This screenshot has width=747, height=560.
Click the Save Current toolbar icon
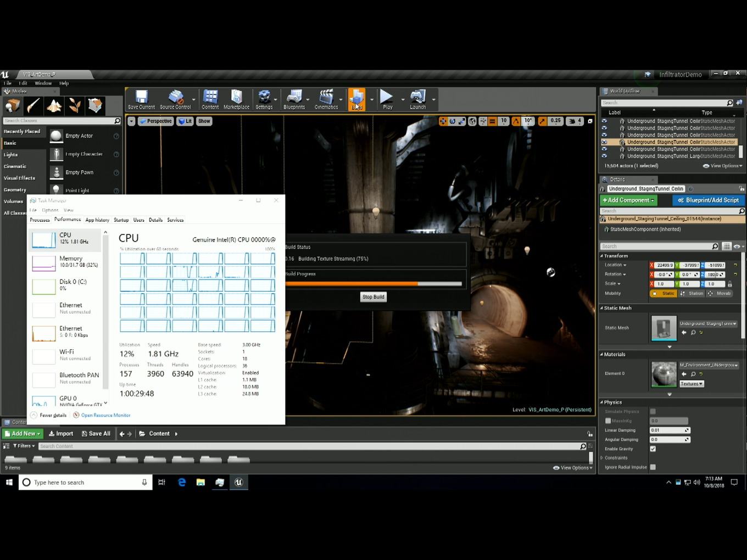click(x=141, y=99)
